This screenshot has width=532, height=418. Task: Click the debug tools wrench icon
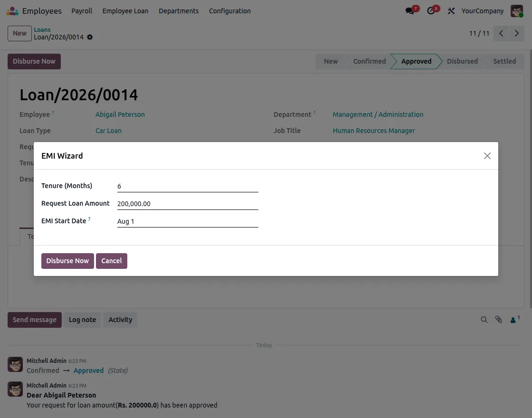(x=451, y=11)
